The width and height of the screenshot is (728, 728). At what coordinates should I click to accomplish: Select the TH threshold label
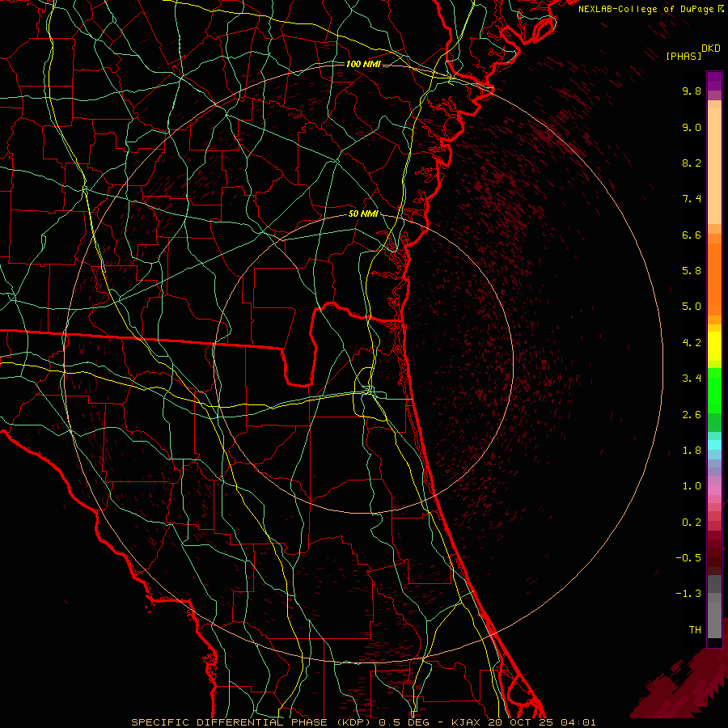pyautogui.click(x=695, y=630)
